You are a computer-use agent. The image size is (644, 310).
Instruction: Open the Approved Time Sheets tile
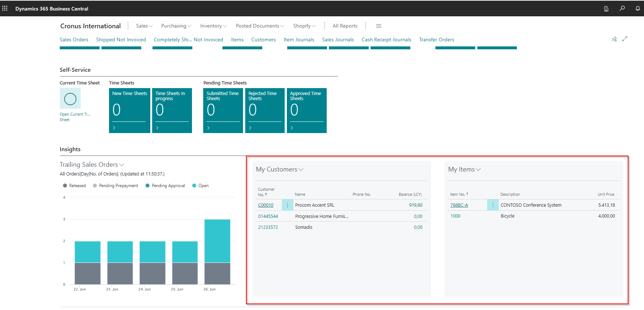tap(307, 111)
